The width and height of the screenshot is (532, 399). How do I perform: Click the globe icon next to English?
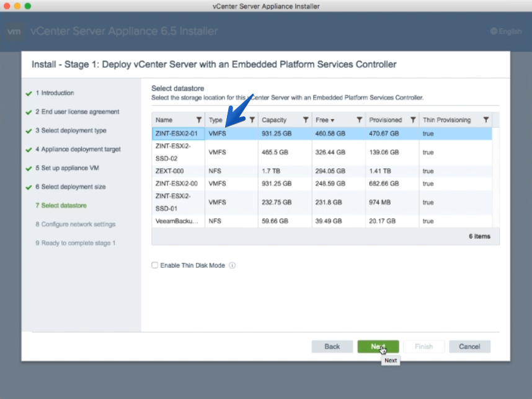click(x=494, y=31)
